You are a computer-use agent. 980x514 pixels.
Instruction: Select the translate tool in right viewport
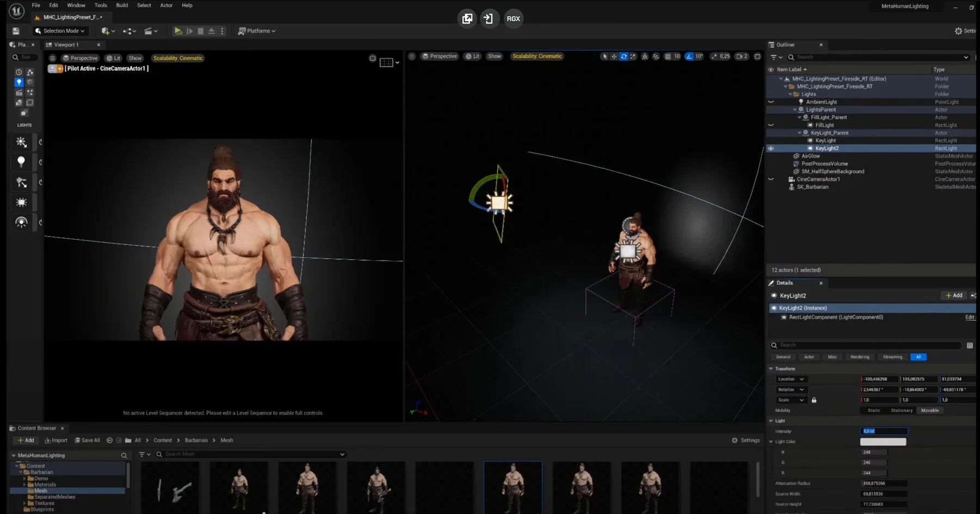(614, 56)
